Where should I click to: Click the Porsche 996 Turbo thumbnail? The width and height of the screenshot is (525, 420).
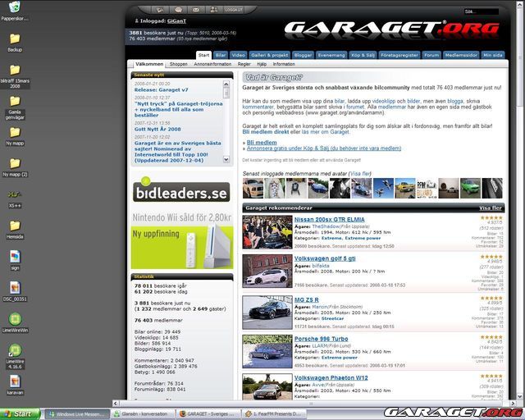point(267,351)
